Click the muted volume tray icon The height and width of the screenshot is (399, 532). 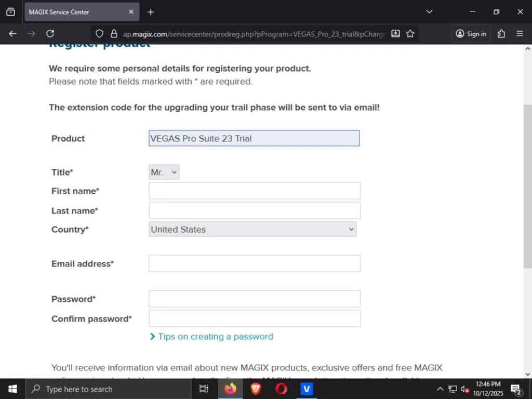click(465, 389)
